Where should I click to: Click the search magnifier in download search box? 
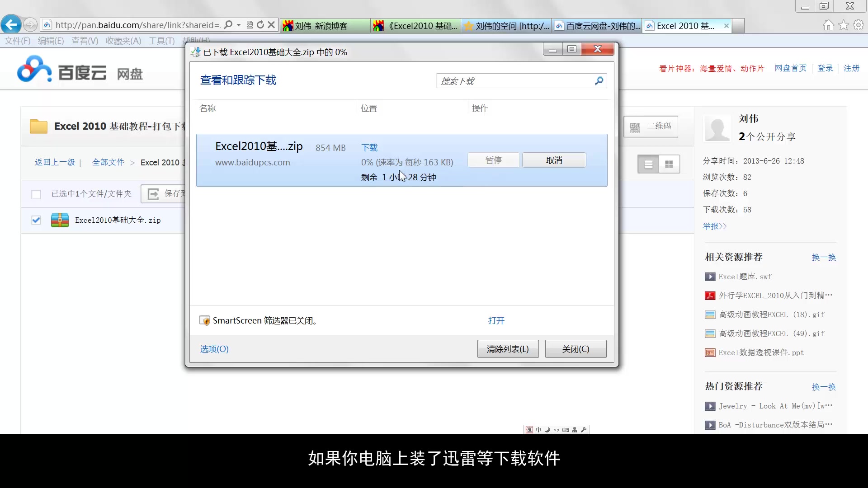599,81
